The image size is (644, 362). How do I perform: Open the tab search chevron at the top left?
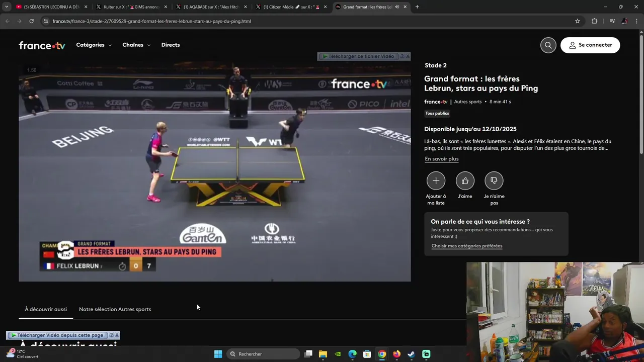tap(7, 7)
